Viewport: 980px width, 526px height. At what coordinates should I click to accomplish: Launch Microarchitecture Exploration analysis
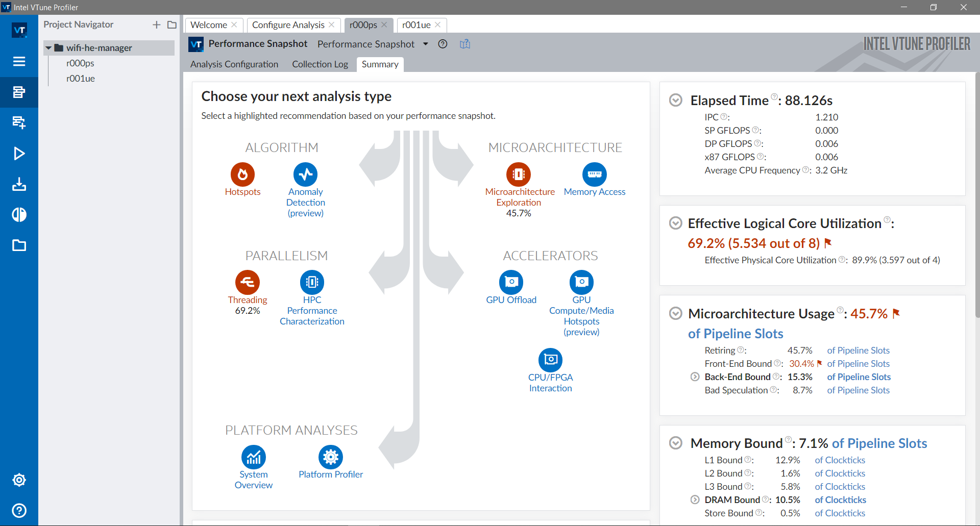click(519, 174)
